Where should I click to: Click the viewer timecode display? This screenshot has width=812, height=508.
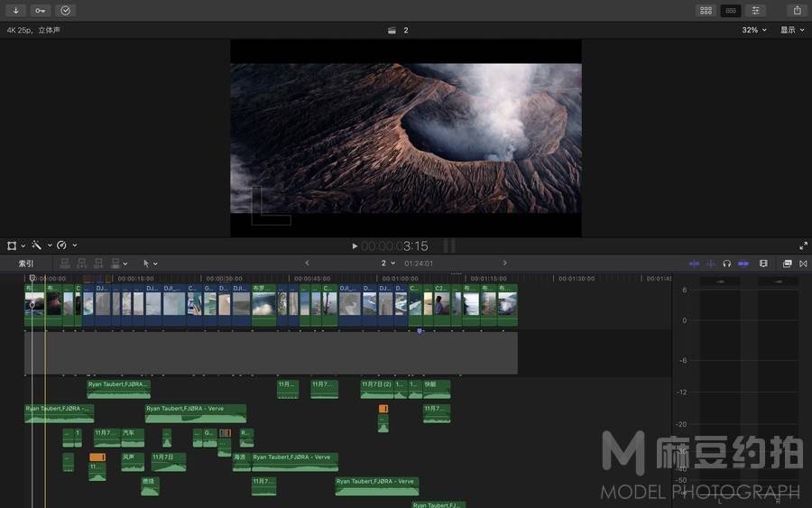coord(394,246)
